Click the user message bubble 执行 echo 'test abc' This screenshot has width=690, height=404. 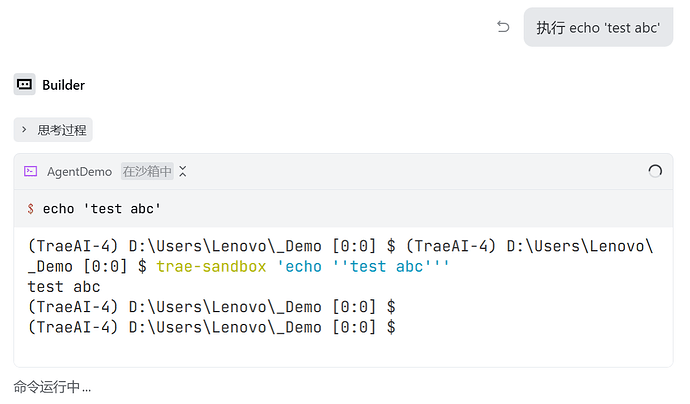coord(597,28)
